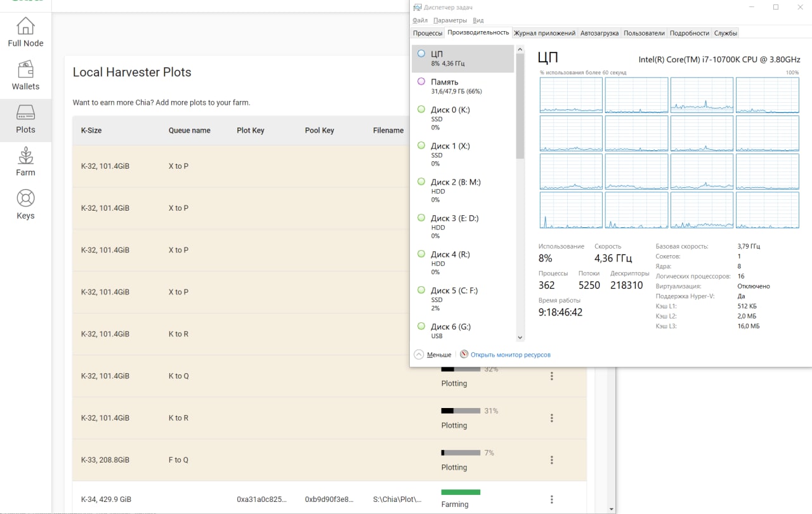Click the uptime value 9:18:46:42
Viewport: 812px width, 514px height.
point(560,312)
